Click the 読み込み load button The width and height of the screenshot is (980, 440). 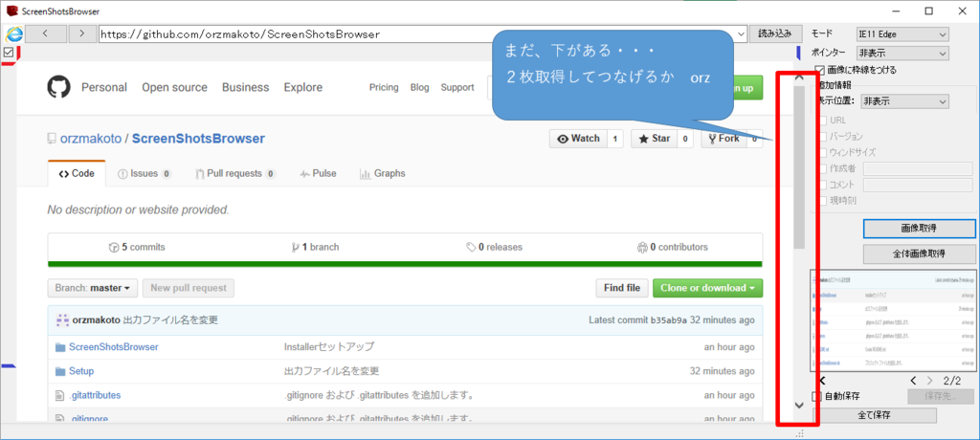(x=775, y=33)
